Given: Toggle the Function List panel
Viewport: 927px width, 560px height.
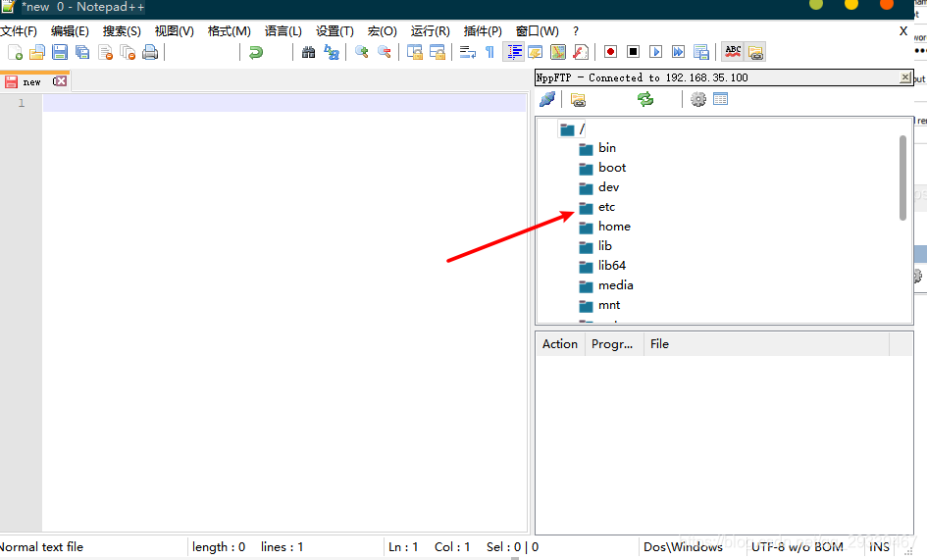Looking at the screenshot, I should click(x=581, y=52).
